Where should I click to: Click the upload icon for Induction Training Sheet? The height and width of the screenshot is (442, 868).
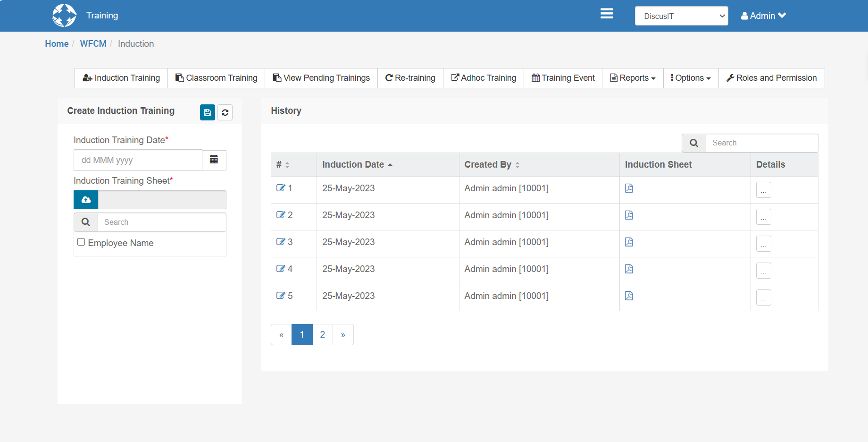(x=85, y=200)
